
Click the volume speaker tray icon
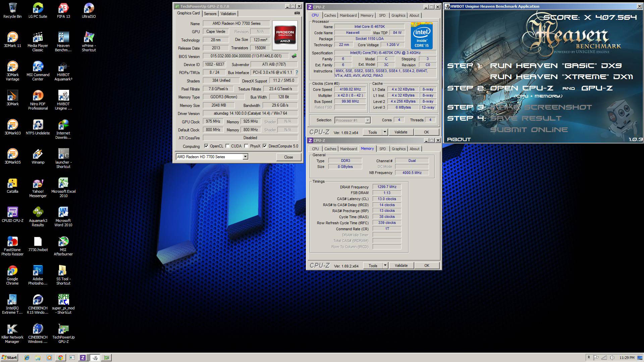[612, 358]
